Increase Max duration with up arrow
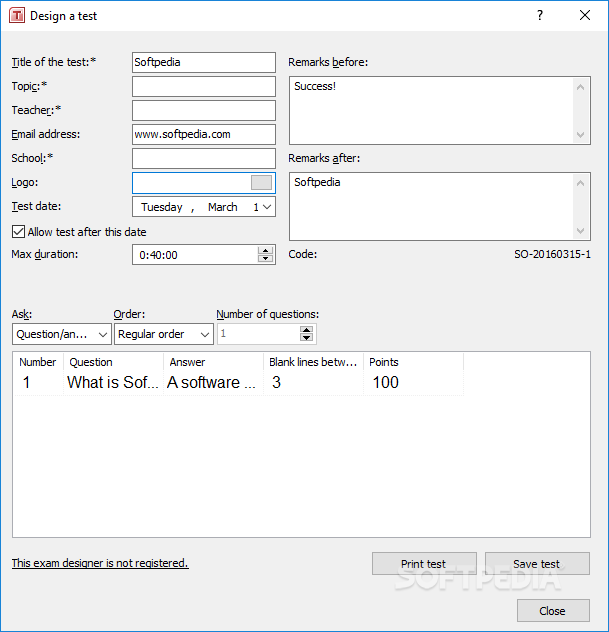609x632 pixels. point(265,250)
